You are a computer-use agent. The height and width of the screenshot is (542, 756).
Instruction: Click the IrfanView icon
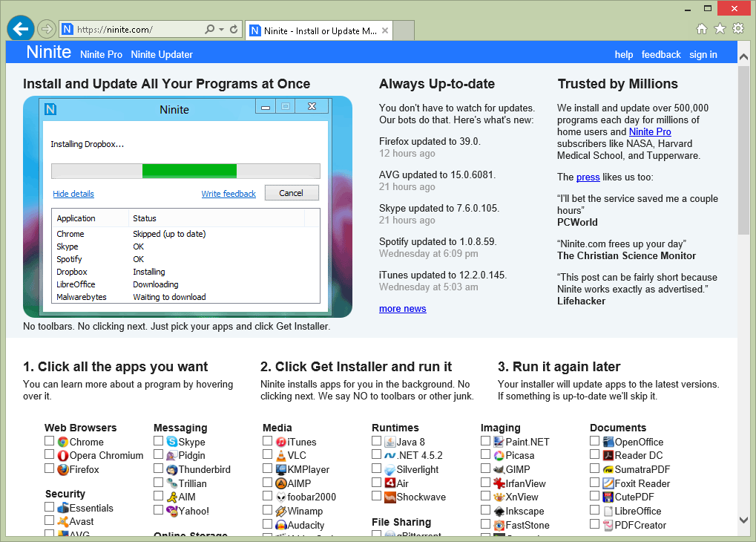(499, 483)
